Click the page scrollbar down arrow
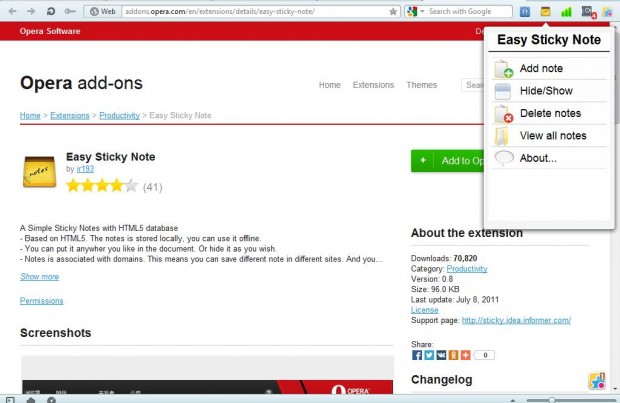This screenshot has height=403, width=620. tap(615, 389)
